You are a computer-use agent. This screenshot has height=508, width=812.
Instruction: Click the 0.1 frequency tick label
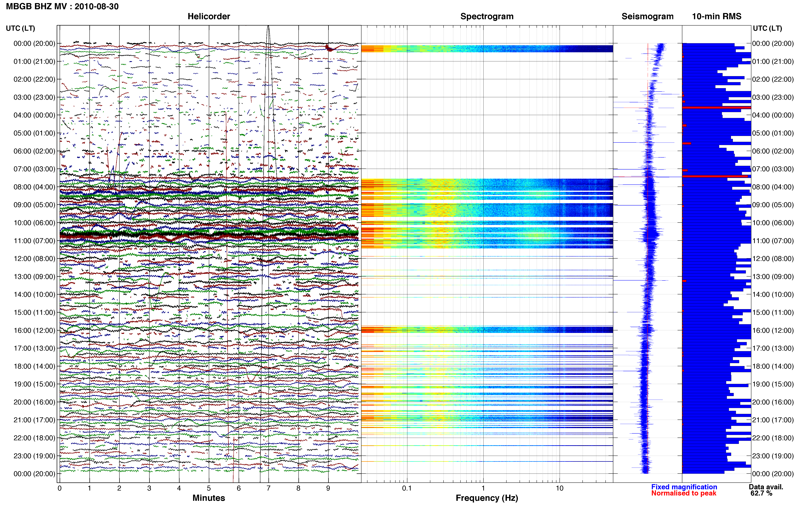point(407,488)
